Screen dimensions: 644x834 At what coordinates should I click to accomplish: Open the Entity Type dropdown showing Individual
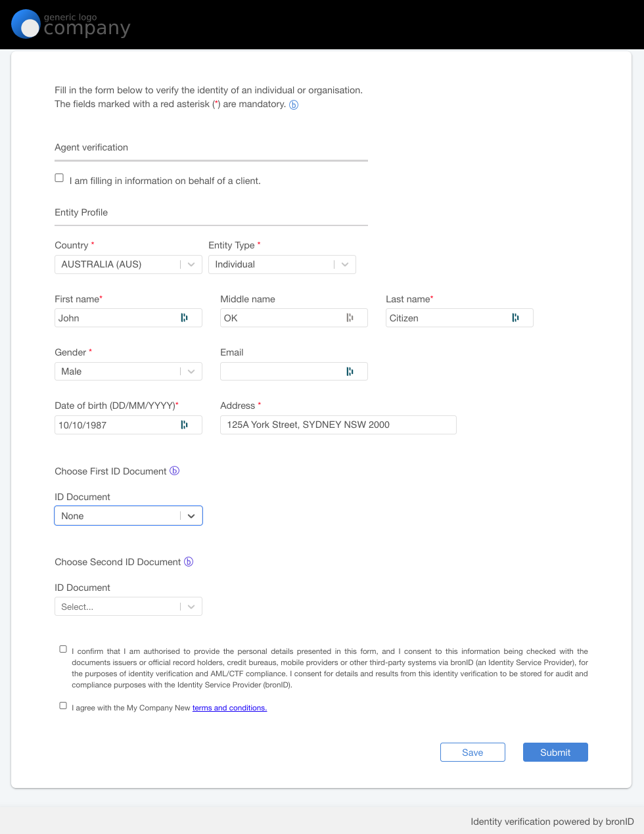point(282,264)
